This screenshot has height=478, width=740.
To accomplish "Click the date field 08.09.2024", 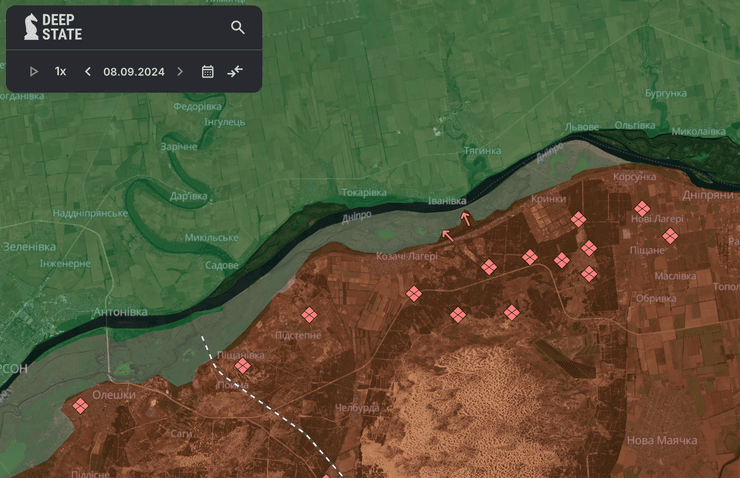I will click(x=134, y=71).
